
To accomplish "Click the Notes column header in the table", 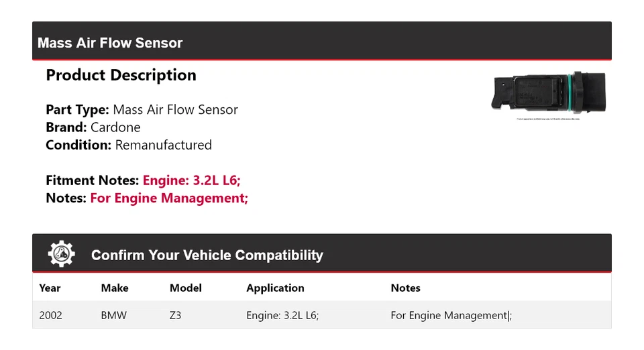I will click(405, 288).
